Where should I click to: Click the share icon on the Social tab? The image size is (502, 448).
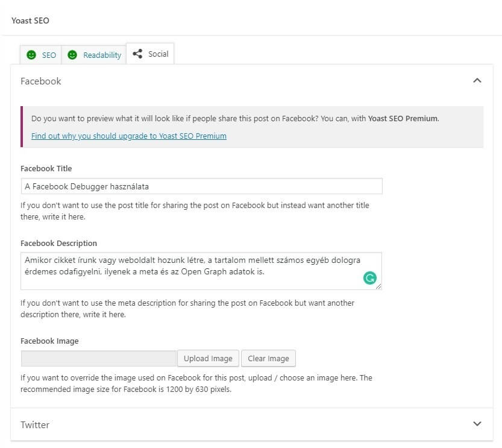pyautogui.click(x=139, y=54)
